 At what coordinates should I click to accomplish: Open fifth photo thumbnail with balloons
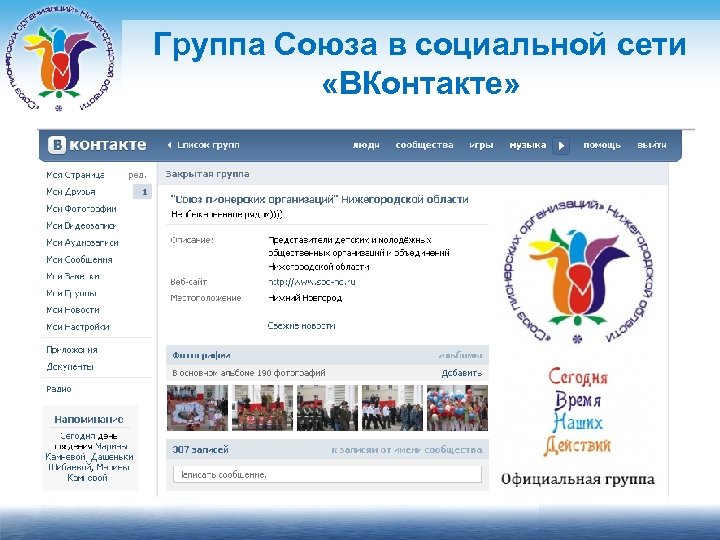click(457, 408)
